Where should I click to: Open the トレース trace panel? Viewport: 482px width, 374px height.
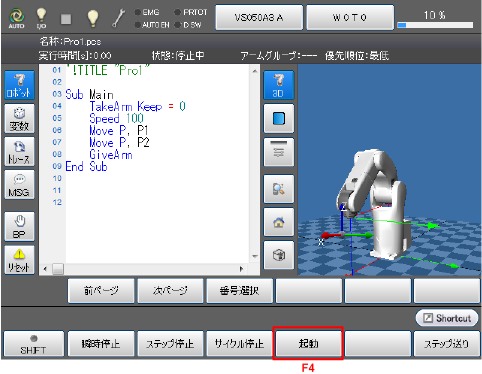[19, 151]
